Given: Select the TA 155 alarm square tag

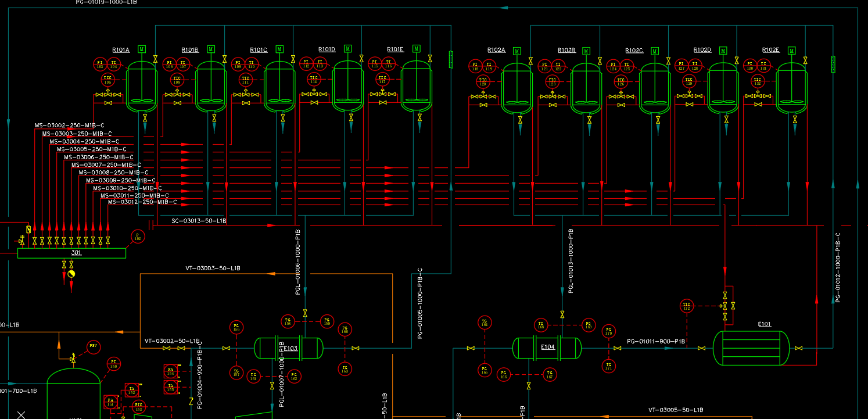Looking at the screenshot, I should [x=171, y=386].
